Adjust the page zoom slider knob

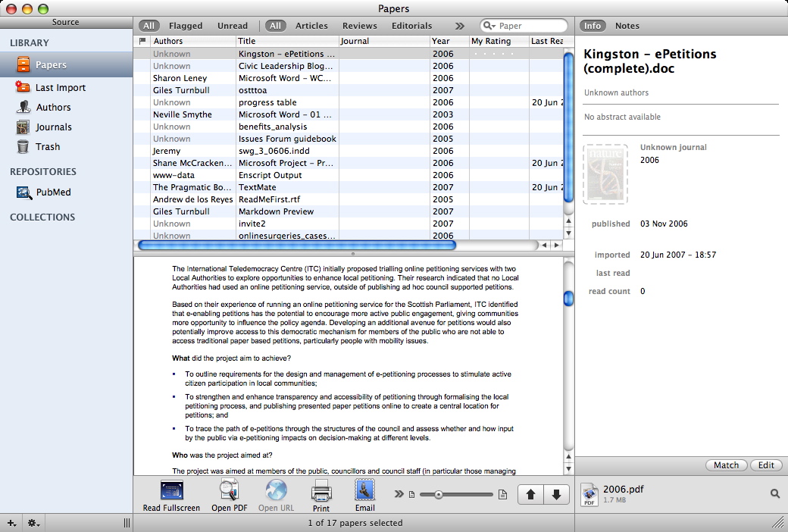click(x=438, y=495)
